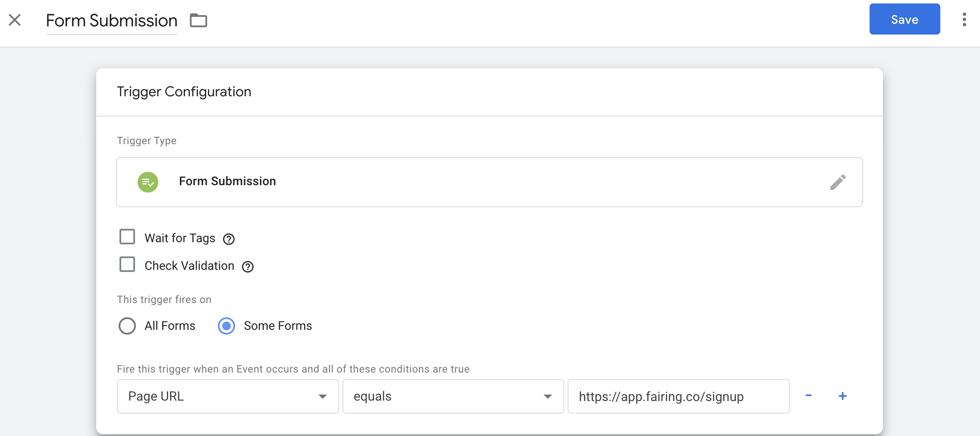Select the All Forms radio button
Screen dimensions: 980x436
[x=127, y=326]
